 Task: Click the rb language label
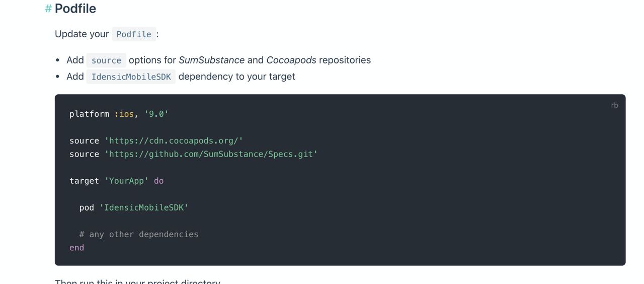tap(614, 105)
